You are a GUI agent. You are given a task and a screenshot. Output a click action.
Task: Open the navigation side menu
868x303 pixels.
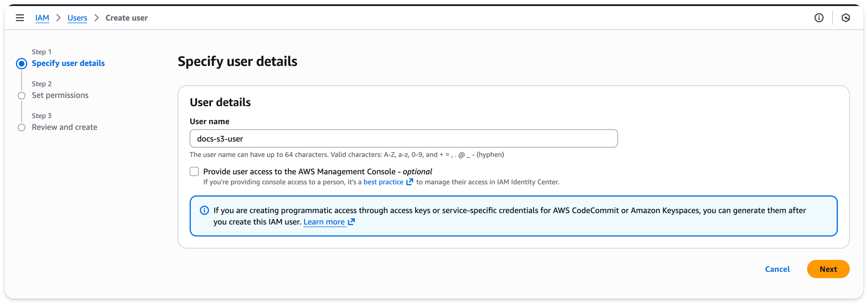[x=20, y=18]
